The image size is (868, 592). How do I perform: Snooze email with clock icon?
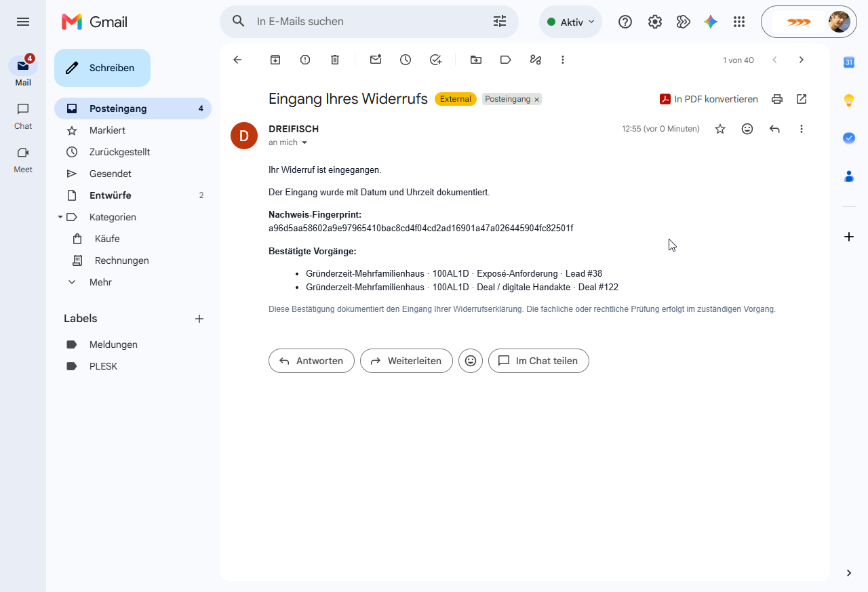point(406,60)
